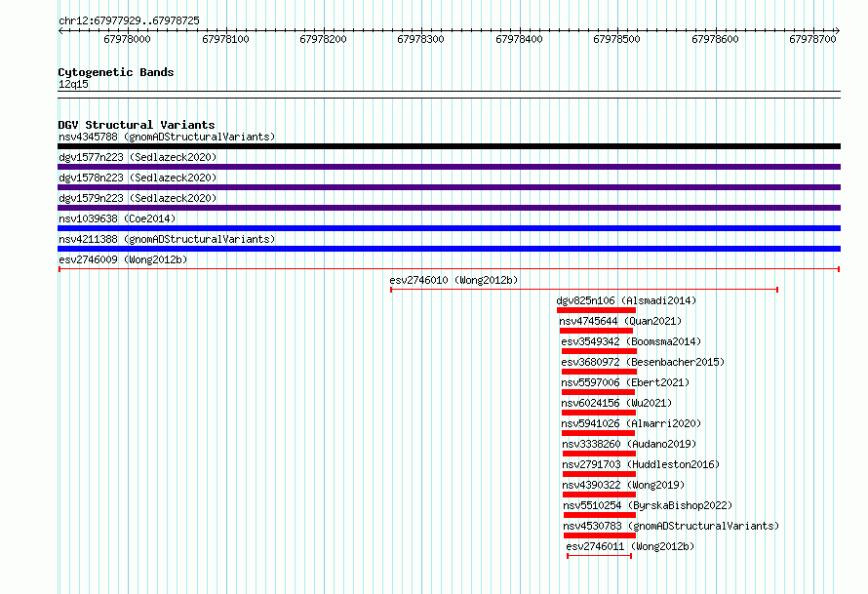Open variant nsv4211388 (gnomADStructuralVariants) label

pos(167,239)
